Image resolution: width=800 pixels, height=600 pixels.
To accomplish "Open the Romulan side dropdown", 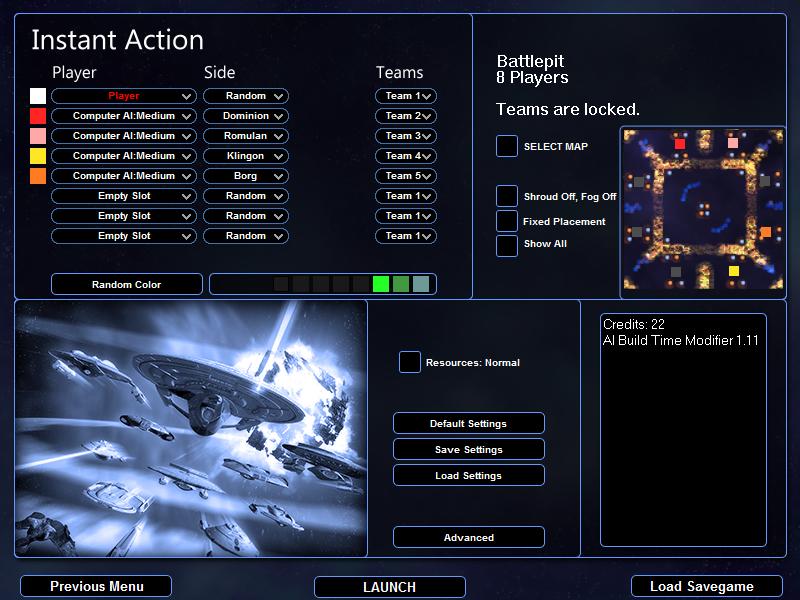I will (246, 136).
